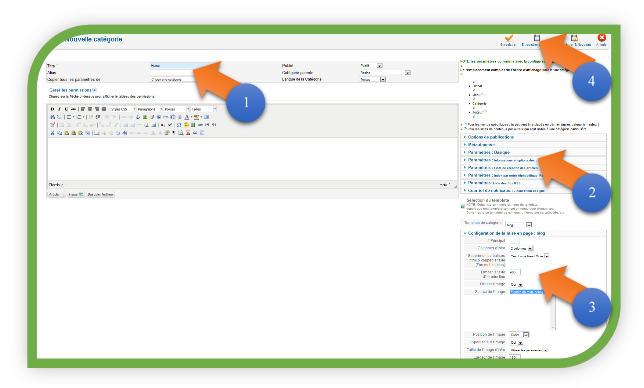Click the blue link above the editor

[73, 90]
